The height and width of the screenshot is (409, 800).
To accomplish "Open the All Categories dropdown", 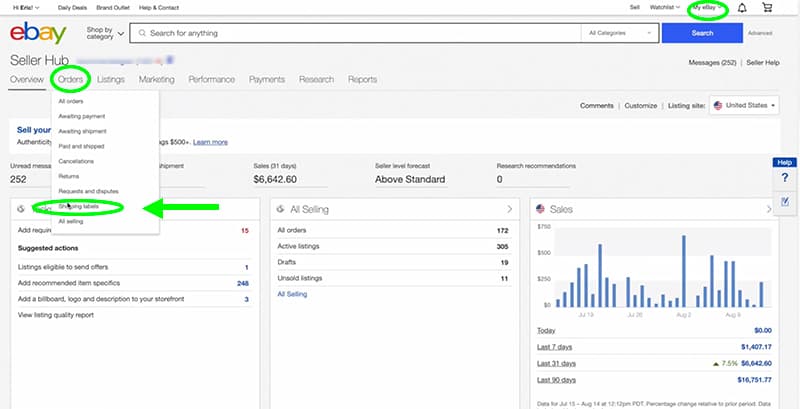I will (x=620, y=33).
